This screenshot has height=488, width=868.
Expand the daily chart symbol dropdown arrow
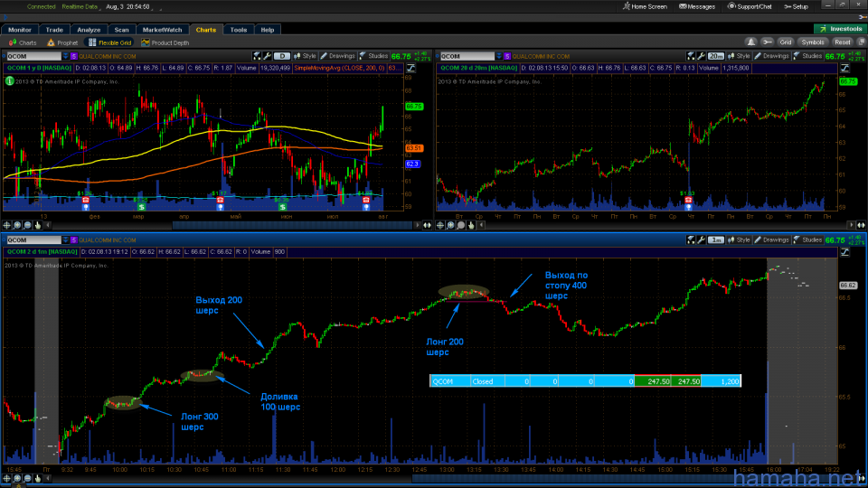tap(65, 56)
